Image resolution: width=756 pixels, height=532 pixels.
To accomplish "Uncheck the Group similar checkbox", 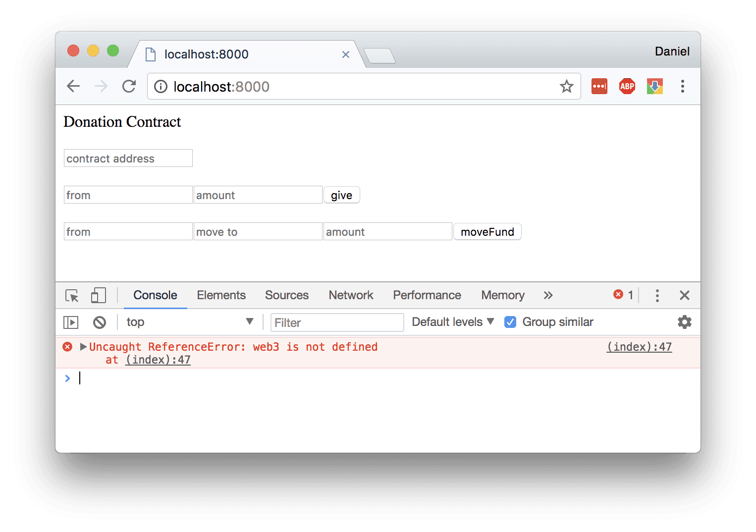I will pyautogui.click(x=510, y=321).
